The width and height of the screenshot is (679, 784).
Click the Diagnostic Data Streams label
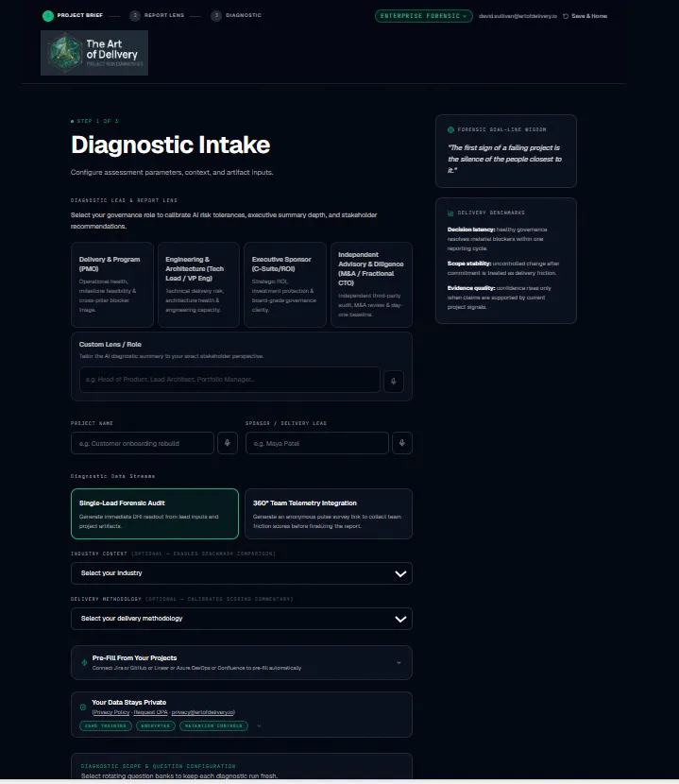coord(112,476)
